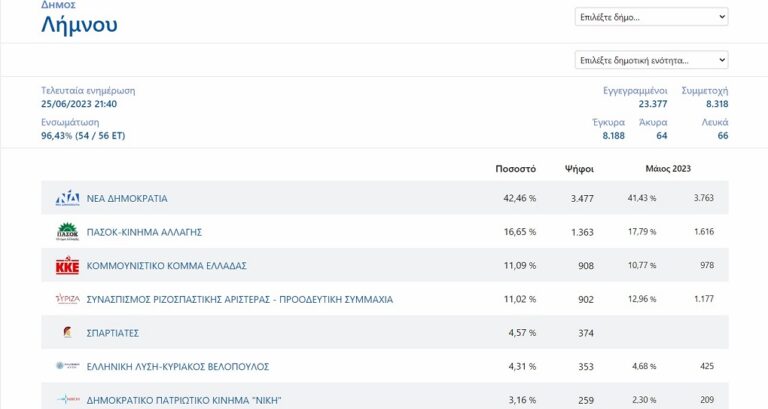Click the Συμμετοχή label
Image resolution: width=768 pixels, height=409 pixels.
705,91
